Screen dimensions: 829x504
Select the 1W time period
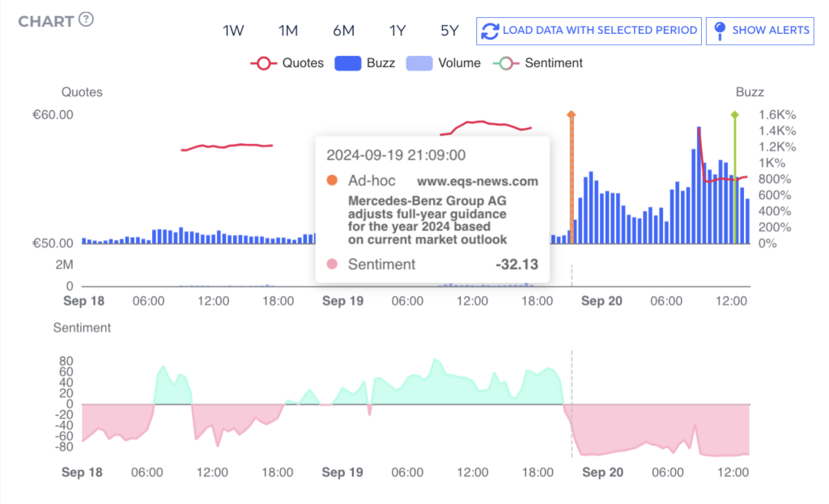[x=233, y=31]
